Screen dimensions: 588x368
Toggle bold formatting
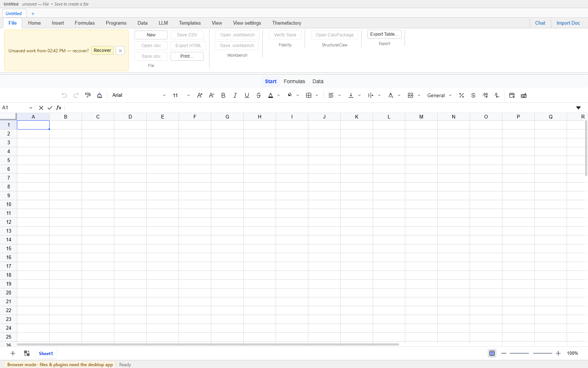pyautogui.click(x=223, y=95)
